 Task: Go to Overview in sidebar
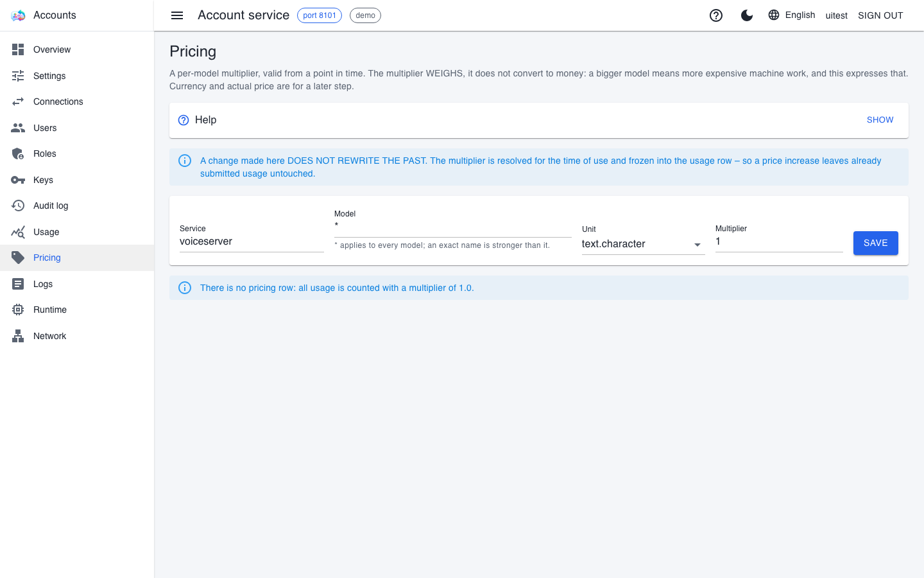pos(77,49)
